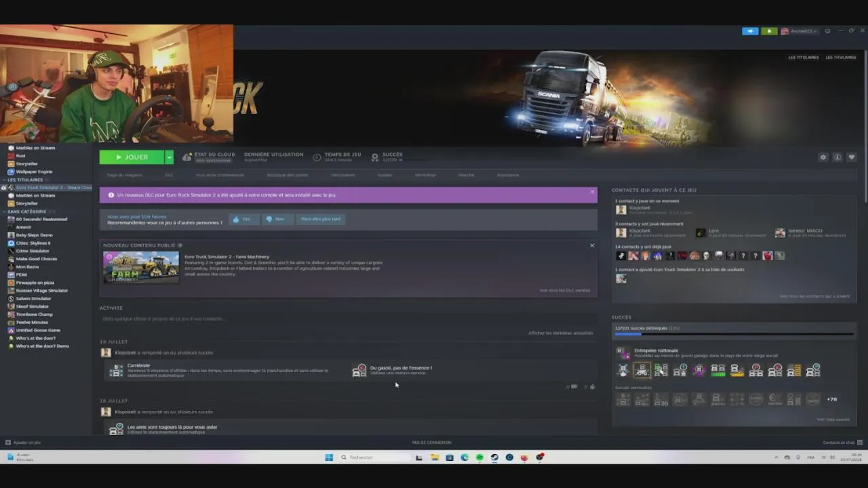Click Les amis sont toujours là achievement icon

coord(117,429)
